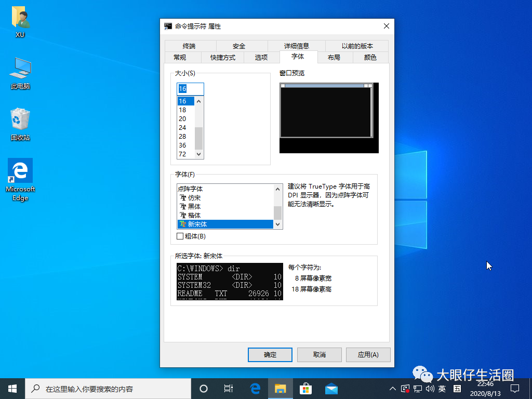Open Task View on taskbar
This screenshot has height=399, width=532.
pyautogui.click(x=229, y=389)
